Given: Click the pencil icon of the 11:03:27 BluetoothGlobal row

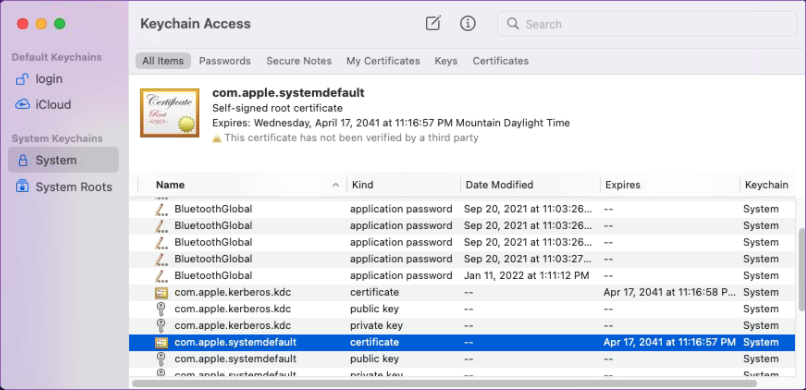Looking at the screenshot, I should point(161,259).
